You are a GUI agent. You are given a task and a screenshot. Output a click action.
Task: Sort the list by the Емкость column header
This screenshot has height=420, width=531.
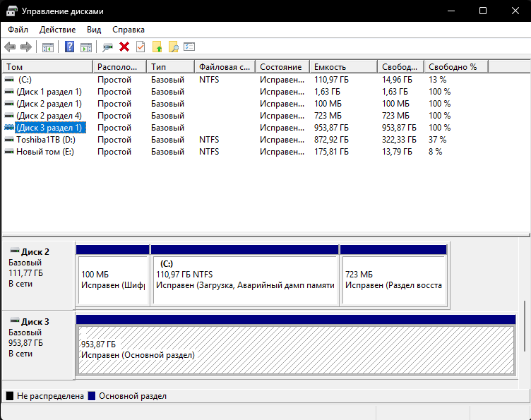tap(342, 66)
